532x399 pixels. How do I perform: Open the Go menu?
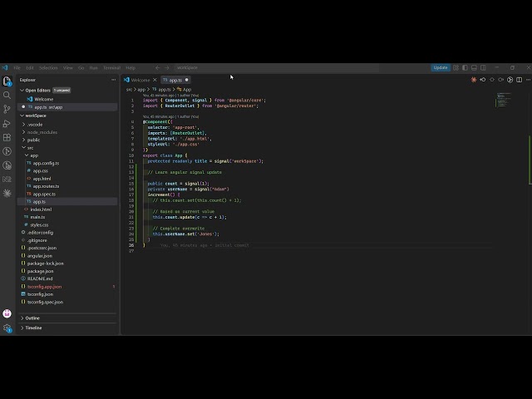(x=81, y=68)
